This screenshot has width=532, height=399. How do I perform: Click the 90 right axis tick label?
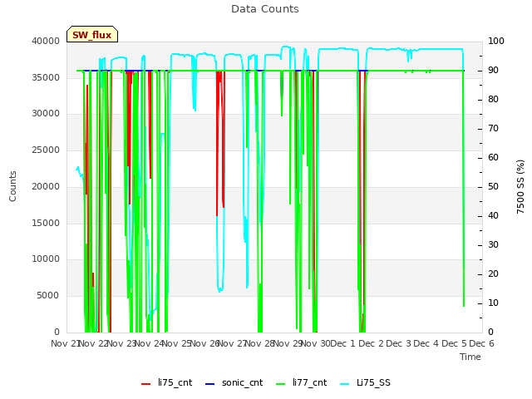click(x=493, y=70)
